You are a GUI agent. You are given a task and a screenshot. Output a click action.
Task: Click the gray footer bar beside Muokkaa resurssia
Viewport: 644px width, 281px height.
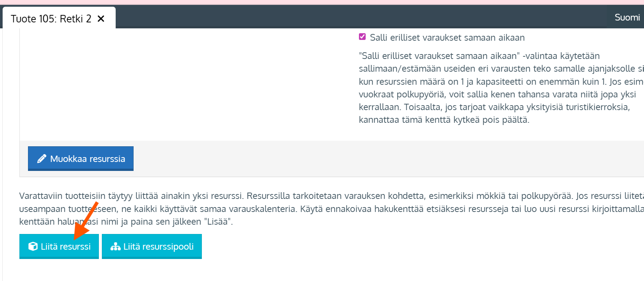coord(373,159)
